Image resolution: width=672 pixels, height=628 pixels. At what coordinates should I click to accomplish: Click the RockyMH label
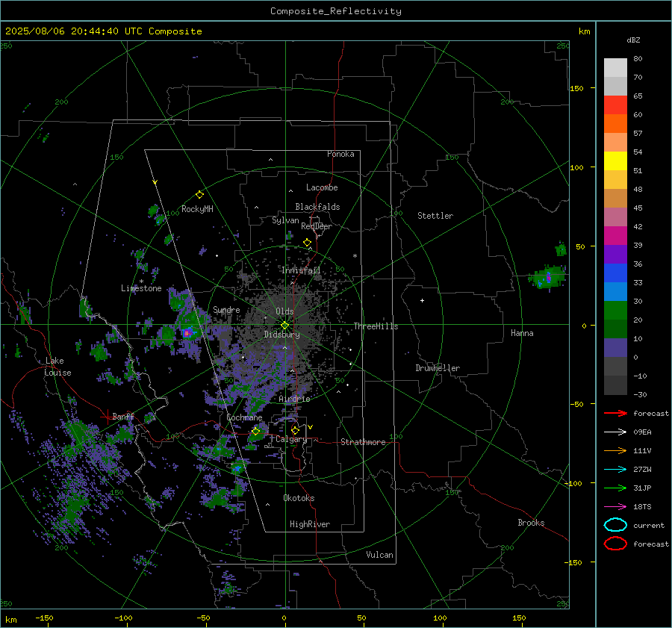[197, 209]
